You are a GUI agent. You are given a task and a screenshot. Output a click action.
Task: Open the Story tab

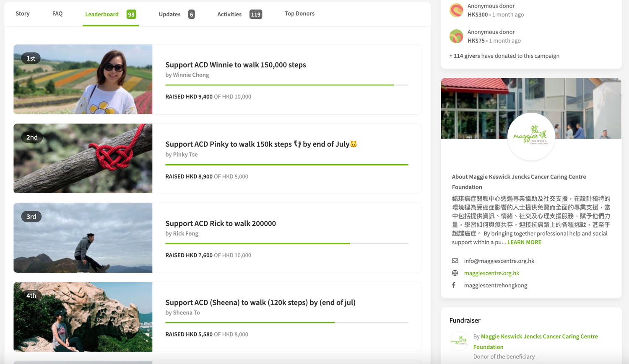(23, 14)
